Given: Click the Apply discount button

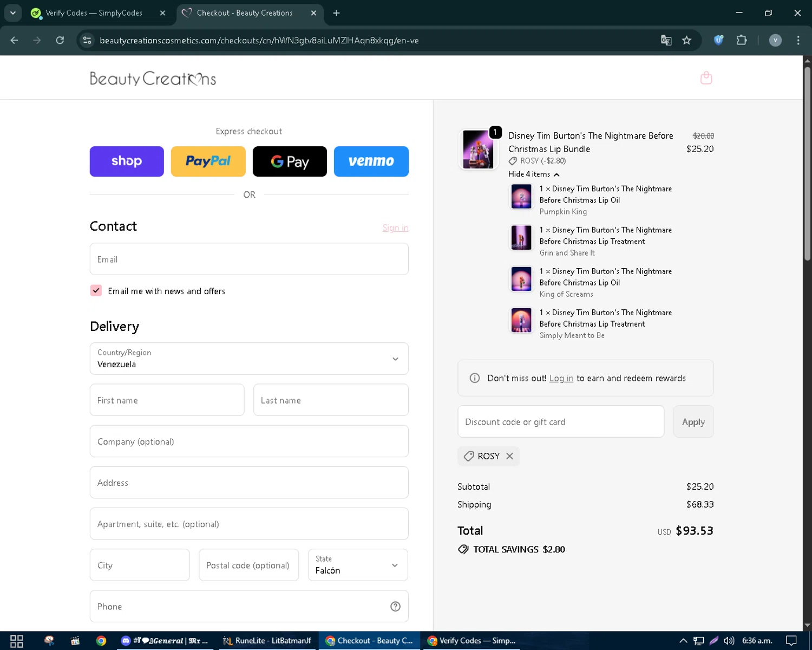Looking at the screenshot, I should pyautogui.click(x=693, y=421).
